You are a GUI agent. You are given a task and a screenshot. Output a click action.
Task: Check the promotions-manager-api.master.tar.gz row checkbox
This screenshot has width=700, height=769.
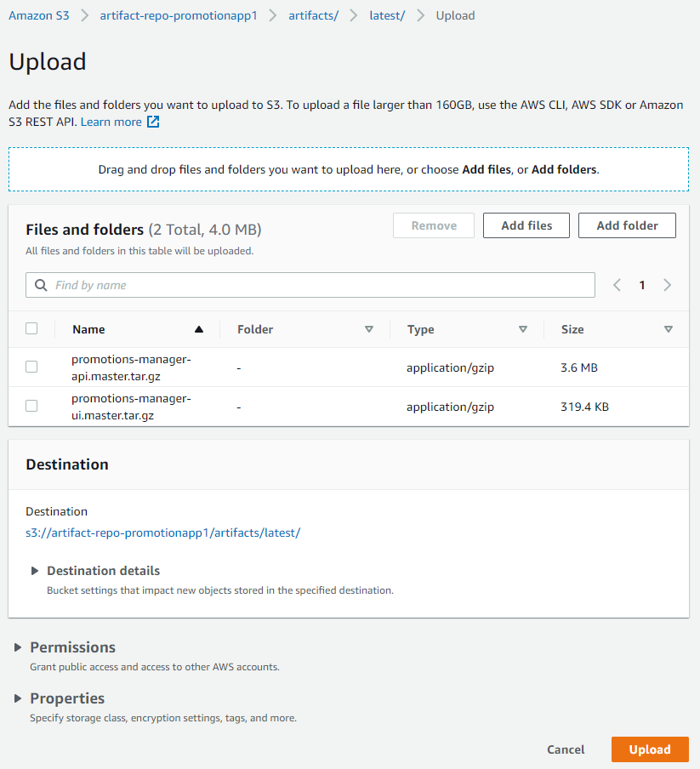pos(31,367)
